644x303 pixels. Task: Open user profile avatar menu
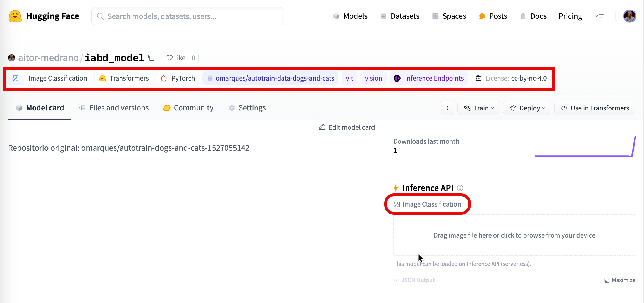630,16
